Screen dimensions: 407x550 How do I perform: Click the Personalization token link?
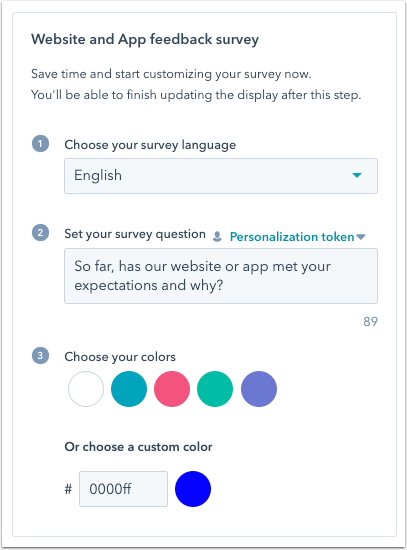[292, 237]
